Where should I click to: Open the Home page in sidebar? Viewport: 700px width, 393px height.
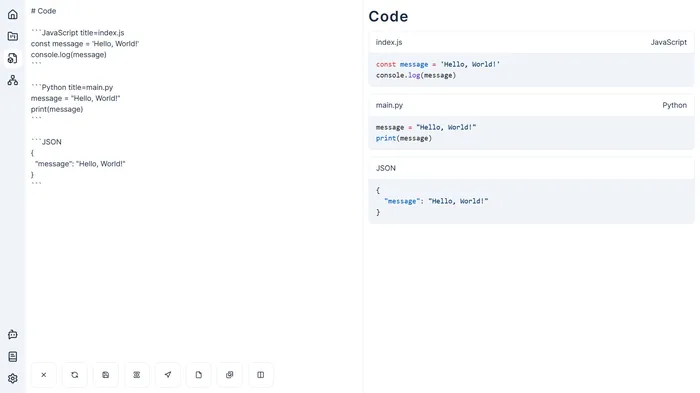12,14
